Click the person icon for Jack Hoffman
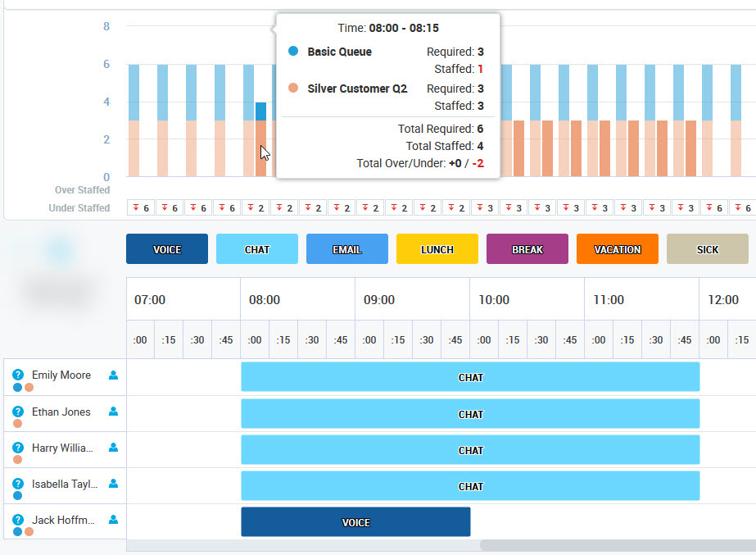The width and height of the screenshot is (756, 555). click(114, 520)
